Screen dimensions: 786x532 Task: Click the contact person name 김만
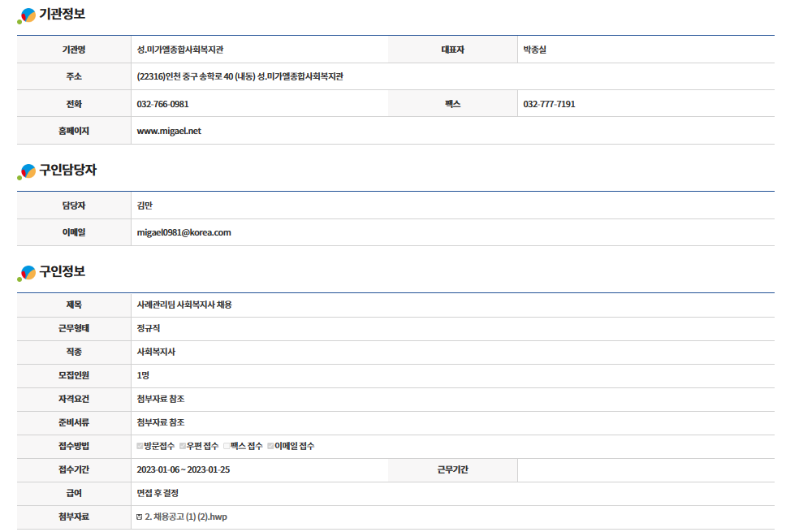tap(145, 205)
